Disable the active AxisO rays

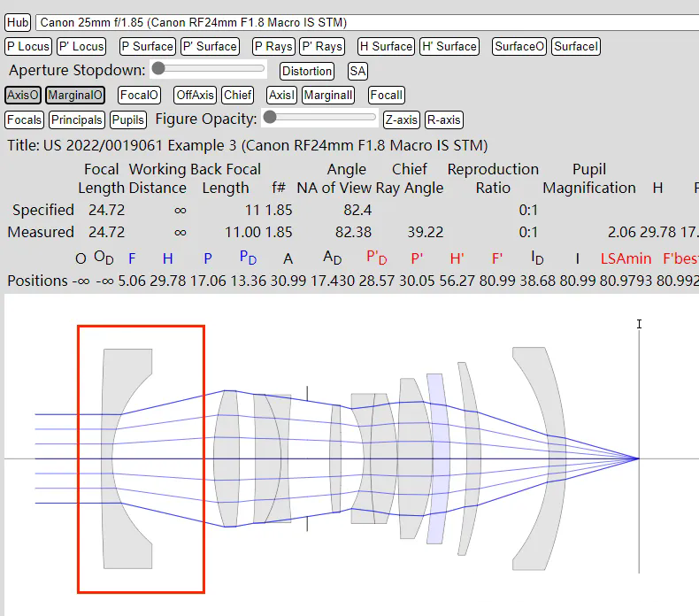(x=22, y=95)
